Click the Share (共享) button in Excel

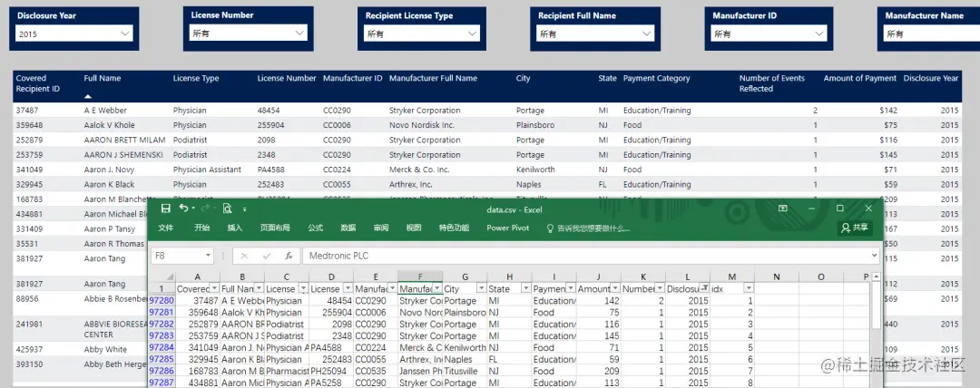click(855, 228)
